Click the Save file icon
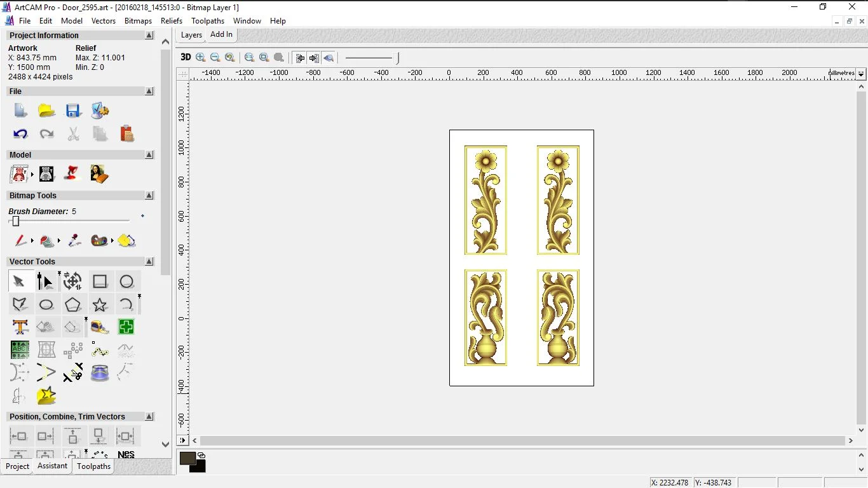Image resolution: width=868 pixels, height=488 pixels. point(73,111)
